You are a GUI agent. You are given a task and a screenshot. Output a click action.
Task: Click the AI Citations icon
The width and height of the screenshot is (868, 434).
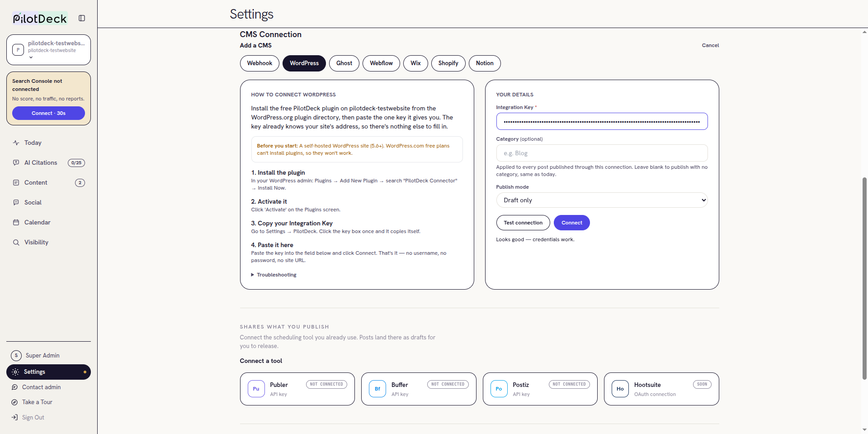(16, 162)
